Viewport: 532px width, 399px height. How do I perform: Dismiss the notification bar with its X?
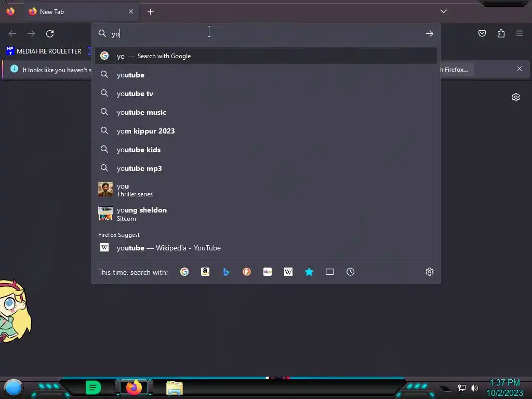pyautogui.click(x=520, y=69)
